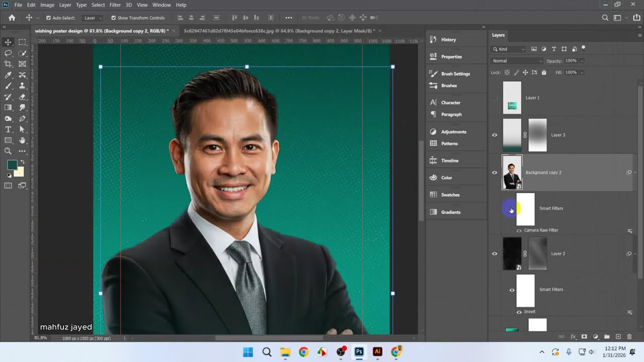
Task: Create new fill or adjustment layer
Action: click(x=596, y=337)
